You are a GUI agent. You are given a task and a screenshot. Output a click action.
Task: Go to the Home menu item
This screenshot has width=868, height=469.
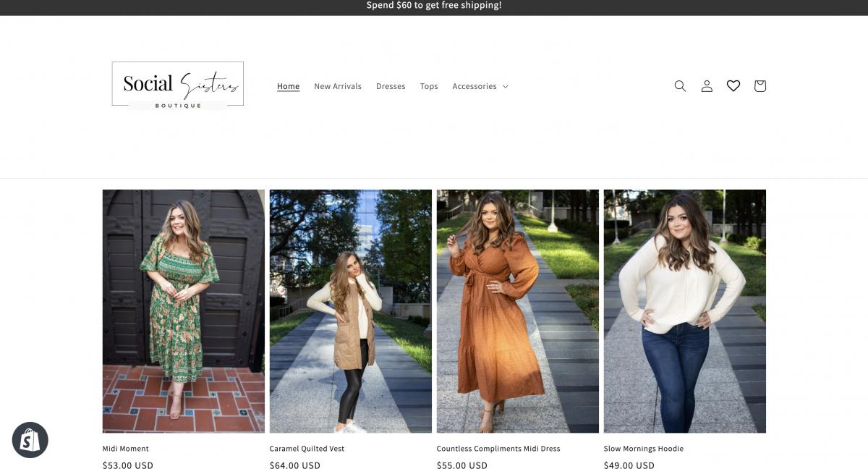click(x=288, y=86)
